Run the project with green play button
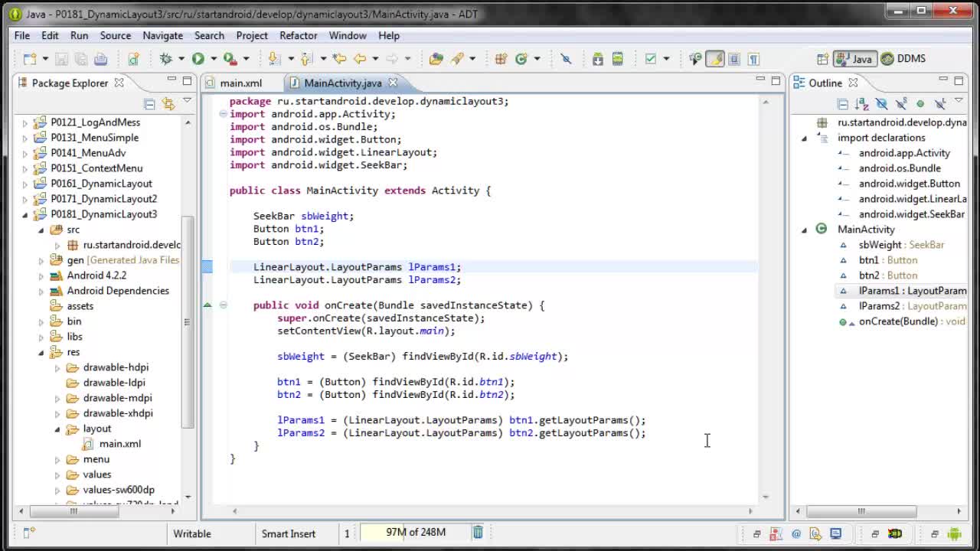980x551 pixels. 198,59
